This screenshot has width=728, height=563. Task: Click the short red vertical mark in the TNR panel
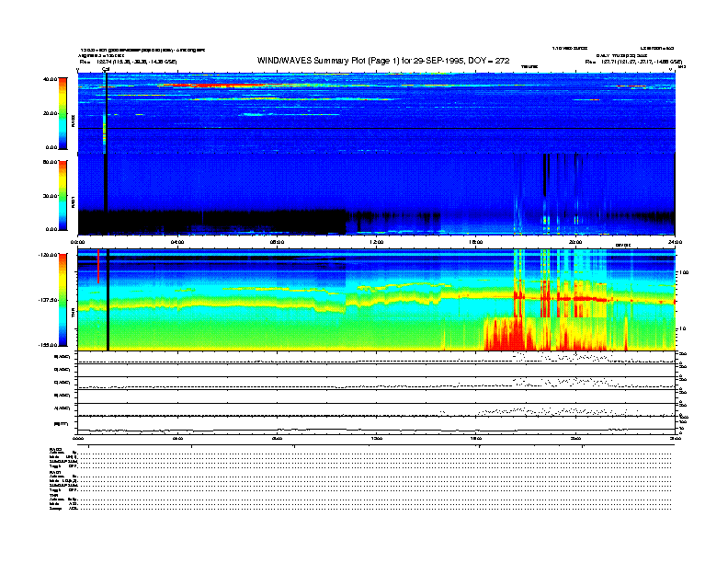98,266
